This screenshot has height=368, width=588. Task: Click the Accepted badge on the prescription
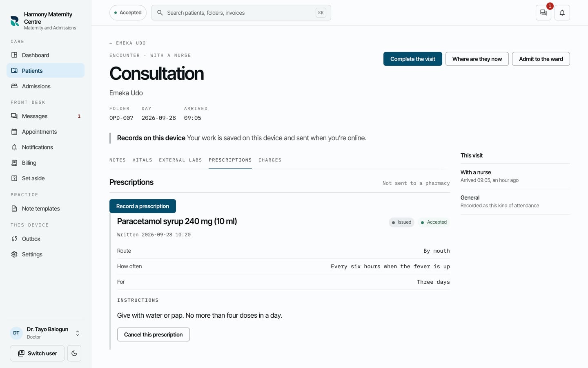pos(434,222)
